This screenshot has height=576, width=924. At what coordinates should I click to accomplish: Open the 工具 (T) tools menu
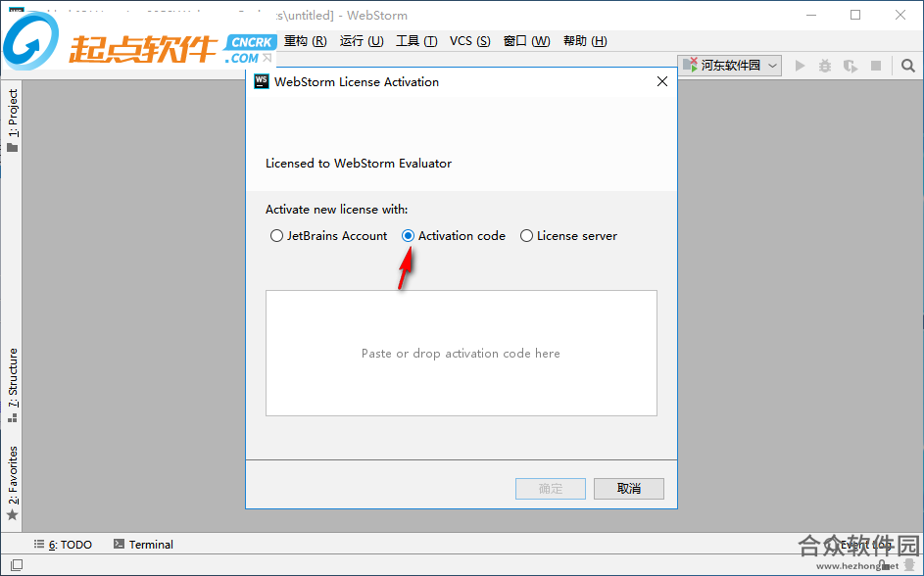[x=416, y=40]
